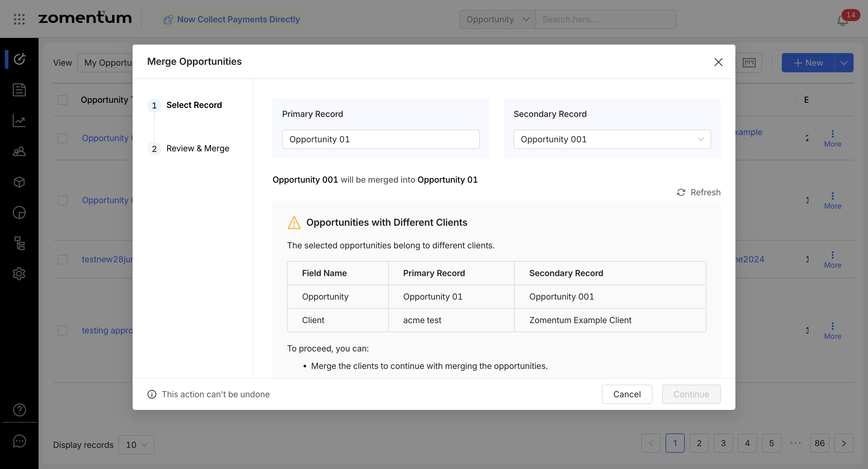868x469 pixels.
Task: Click the Primary Record Opportunity 01 field
Action: (x=380, y=139)
